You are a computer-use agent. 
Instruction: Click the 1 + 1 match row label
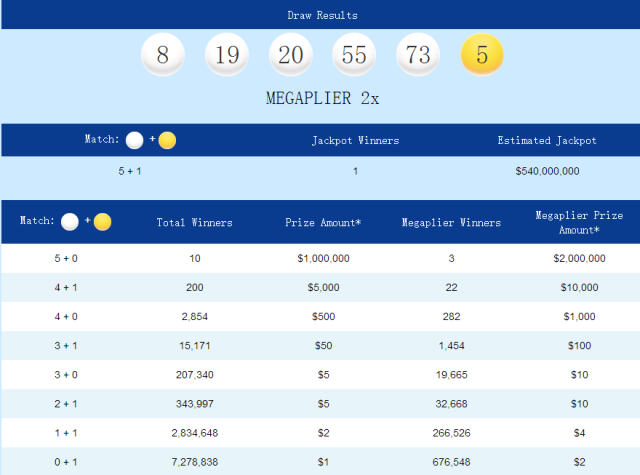point(66,433)
